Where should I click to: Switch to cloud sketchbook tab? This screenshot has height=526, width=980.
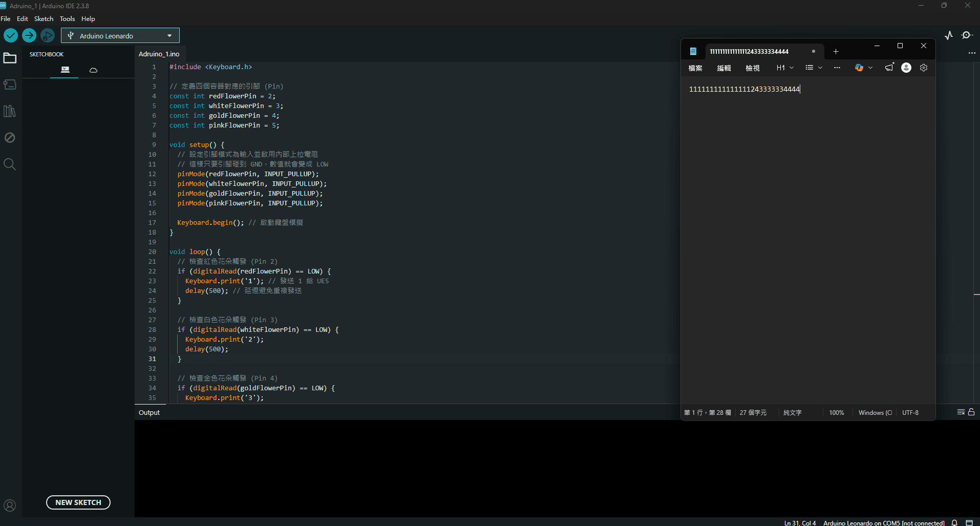(93, 70)
